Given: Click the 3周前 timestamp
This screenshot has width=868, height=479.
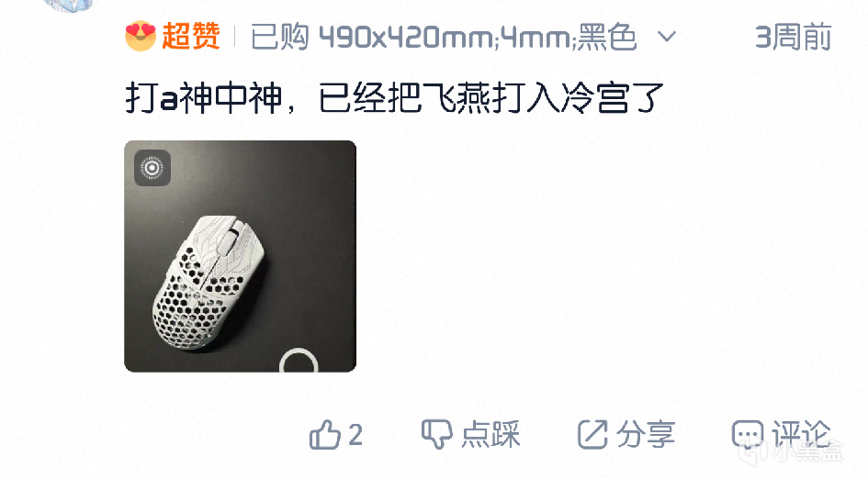Looking at the screenshot, I should point(794,37).
